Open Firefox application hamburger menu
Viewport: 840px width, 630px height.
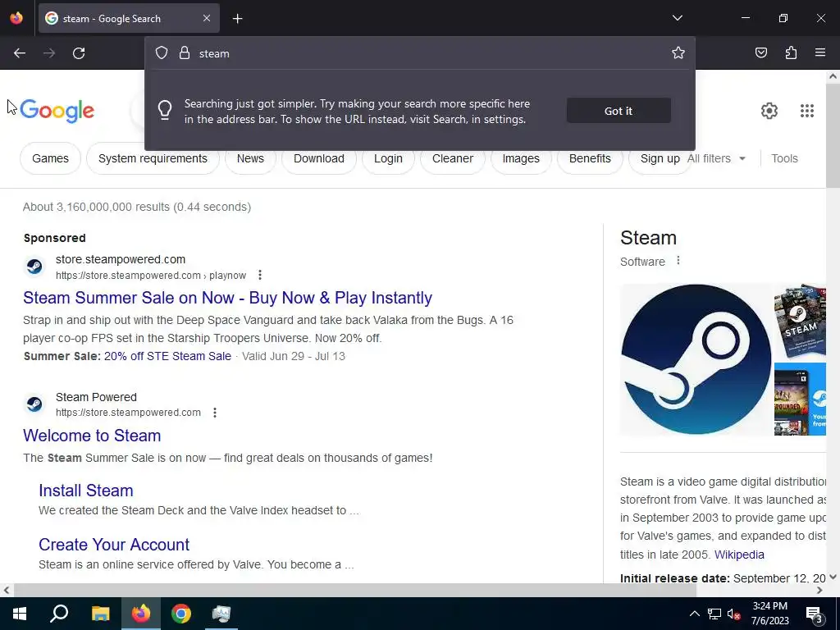click(x=820, y=52)
